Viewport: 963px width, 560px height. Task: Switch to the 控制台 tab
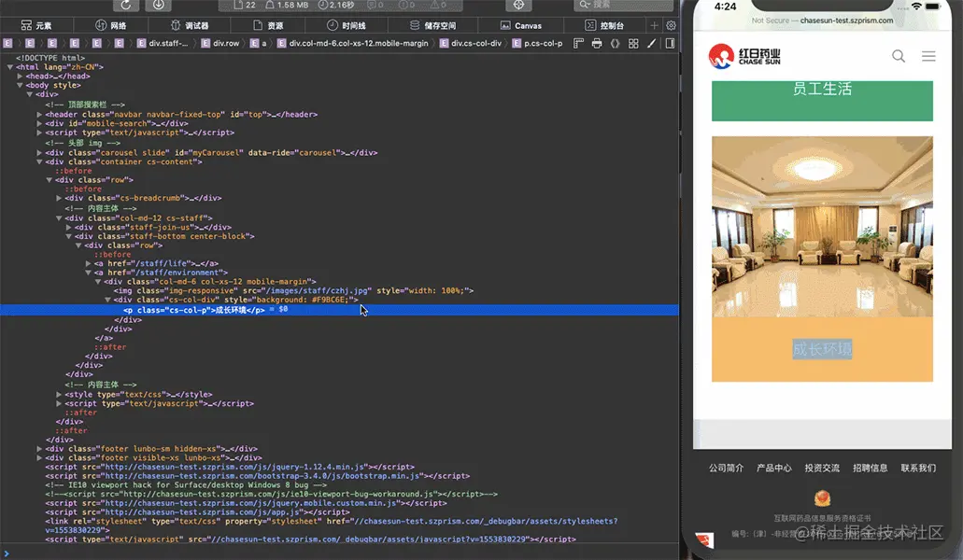[x=604, y=25]
